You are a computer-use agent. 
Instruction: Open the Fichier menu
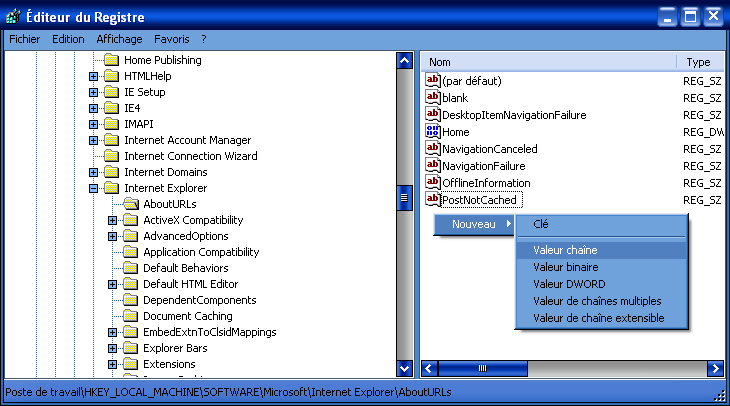point(25,39)
